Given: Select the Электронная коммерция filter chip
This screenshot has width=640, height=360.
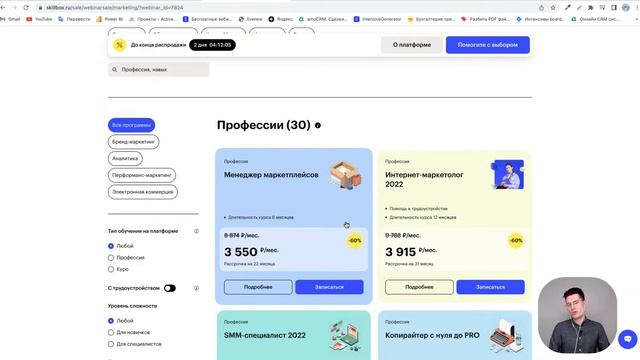Looking at the screenshot, I should [143, 192].
